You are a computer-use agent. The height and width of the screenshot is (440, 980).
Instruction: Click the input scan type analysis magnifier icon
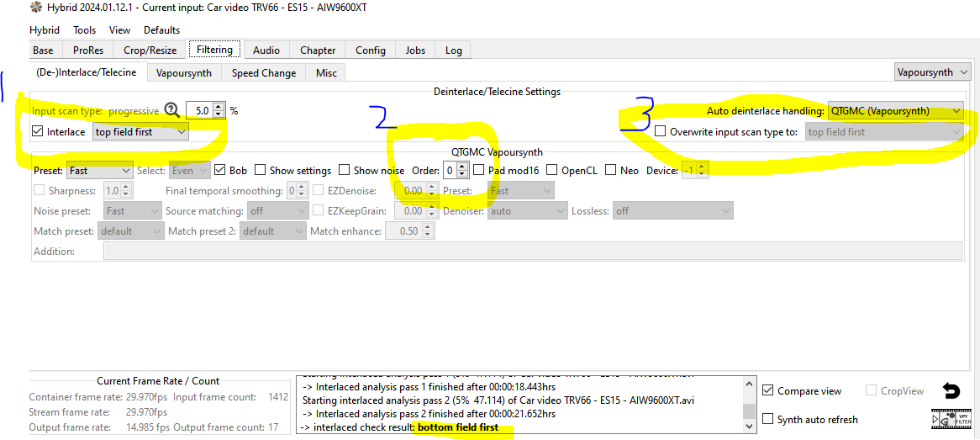pyautogui.click(x=172, y=110)
